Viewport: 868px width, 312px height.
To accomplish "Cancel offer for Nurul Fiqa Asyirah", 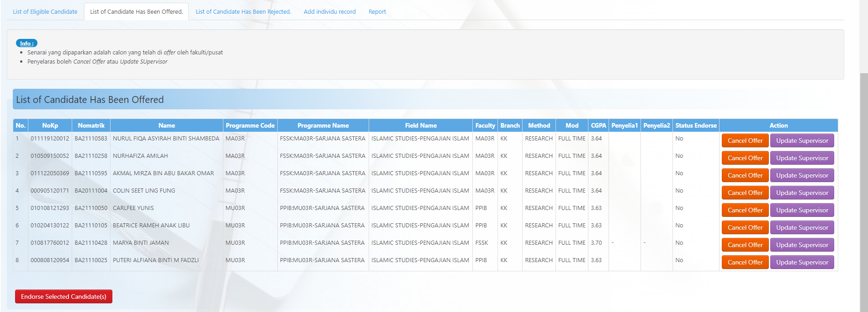I will (x=745, y=141).
